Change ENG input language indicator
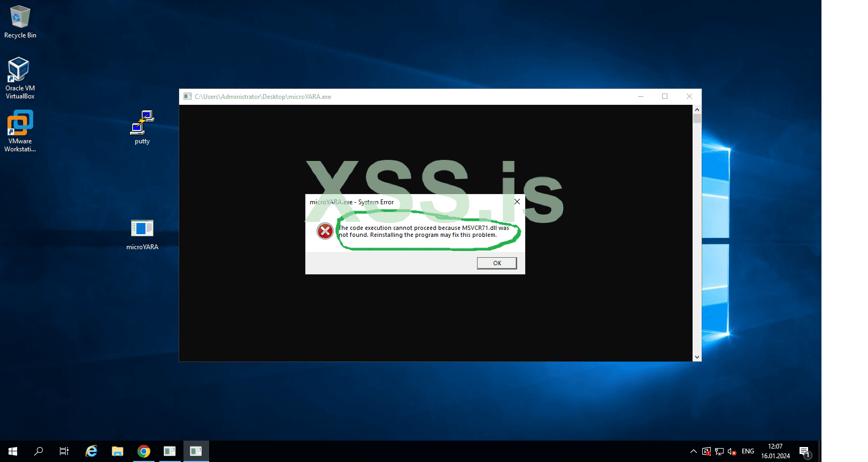 [x=748, y=451]
